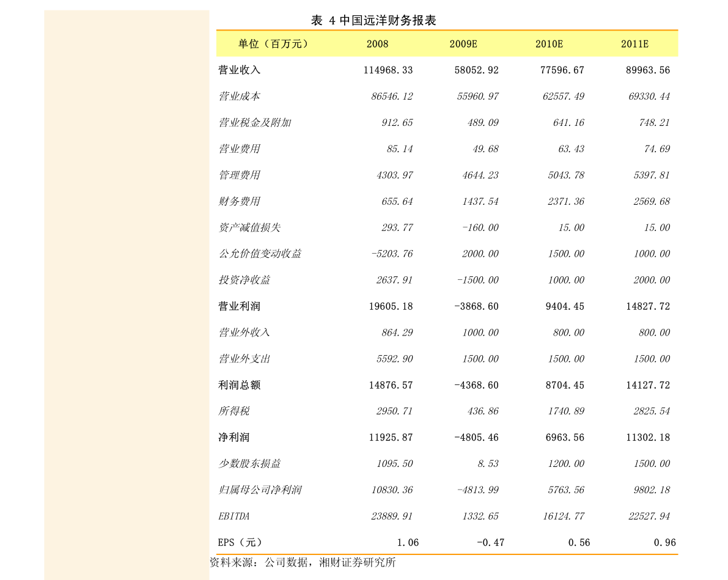728x580 pixels.
Task: Click the value 2637.91
Action: click(395, 280)
